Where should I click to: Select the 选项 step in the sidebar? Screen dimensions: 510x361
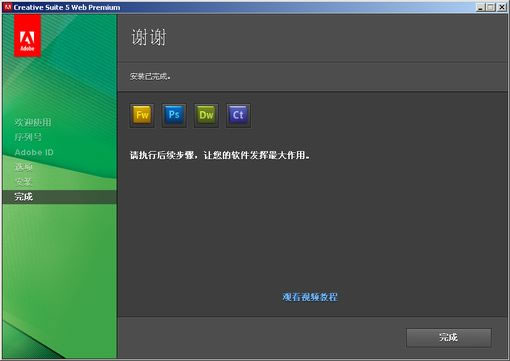[x=23, y=167]
